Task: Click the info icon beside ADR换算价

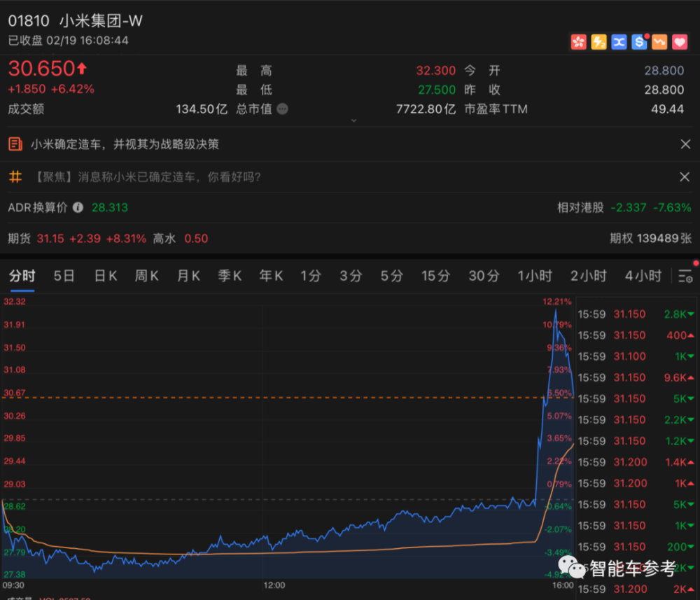Action: point(78,208)
